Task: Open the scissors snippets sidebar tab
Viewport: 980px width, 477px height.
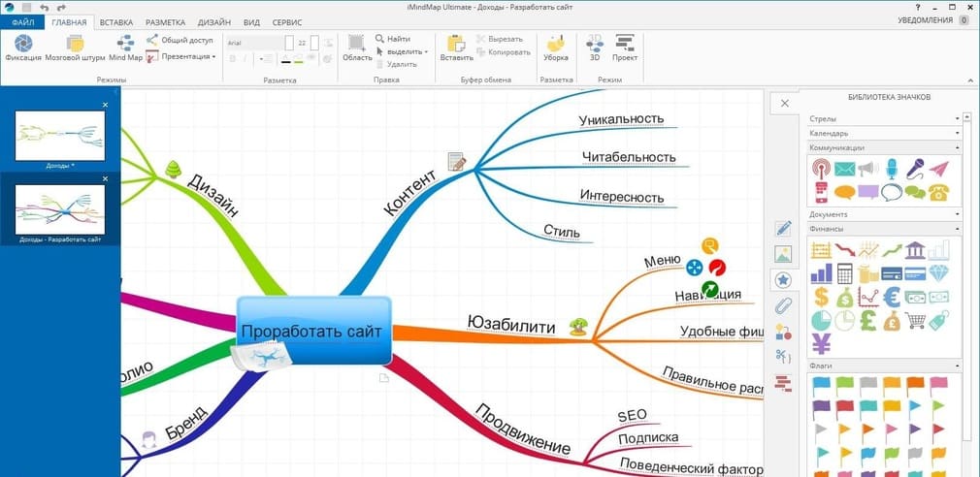Action: pos(783,357)
